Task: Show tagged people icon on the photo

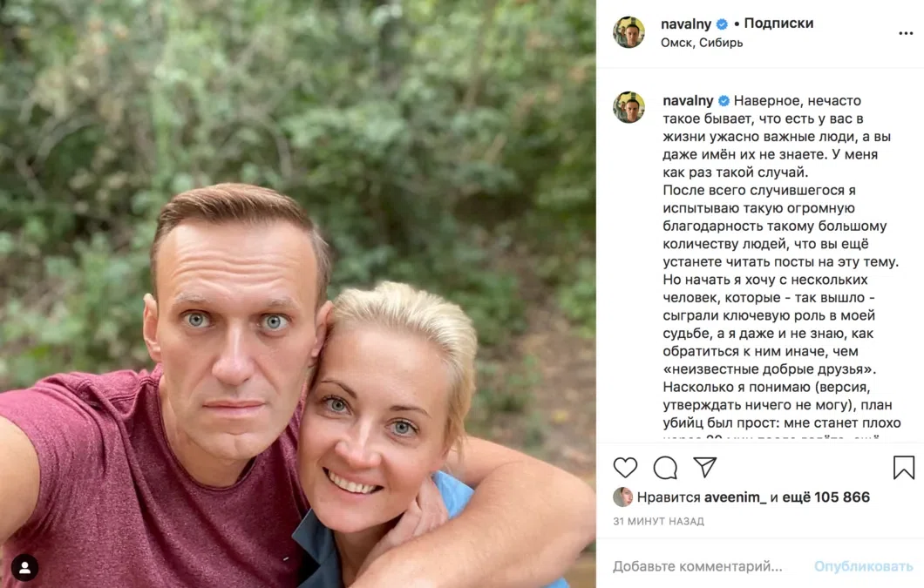Action: 24,568
